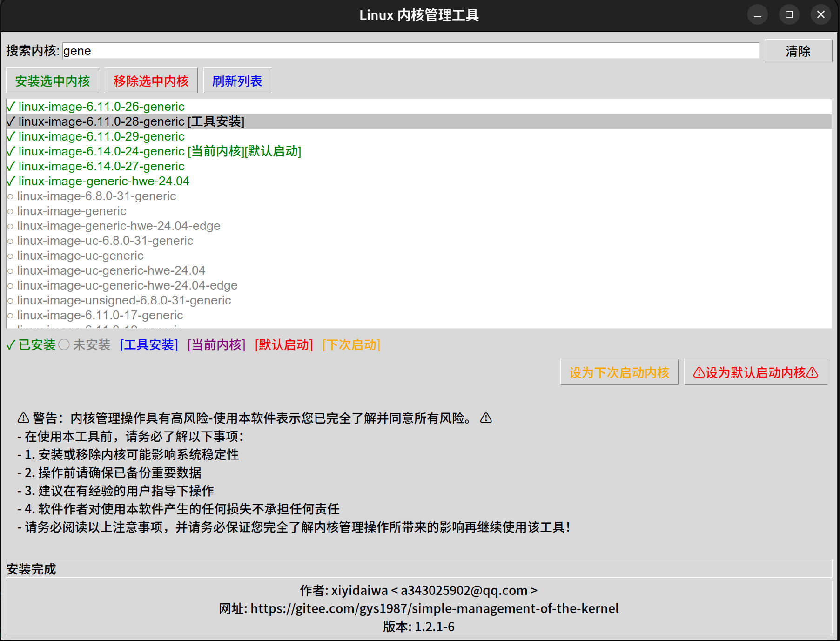Click the author email a343025902@qq.com line
The width and height of the screenshot is (840, 641).
pyautogui.click(x=419, y=590)
